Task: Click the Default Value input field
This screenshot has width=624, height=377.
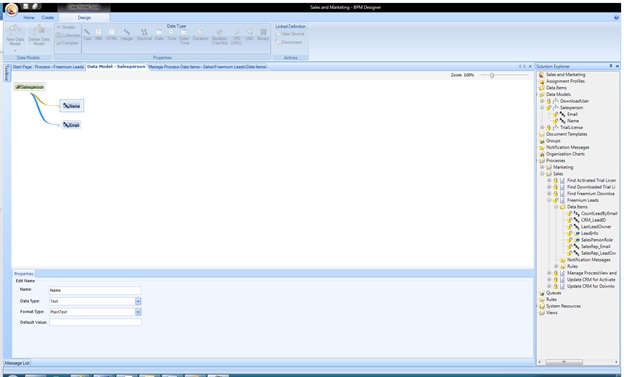Action: [95, 322]
